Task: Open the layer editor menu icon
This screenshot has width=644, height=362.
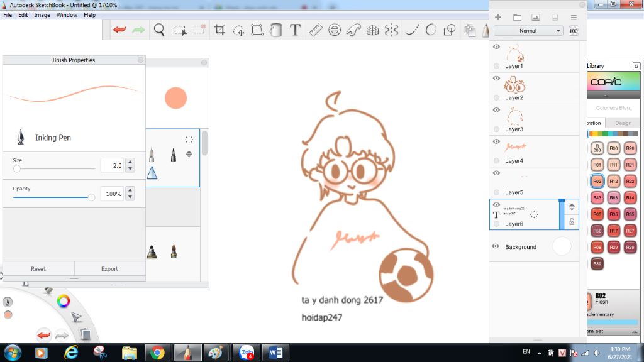Action: click(x=574, y=17)
